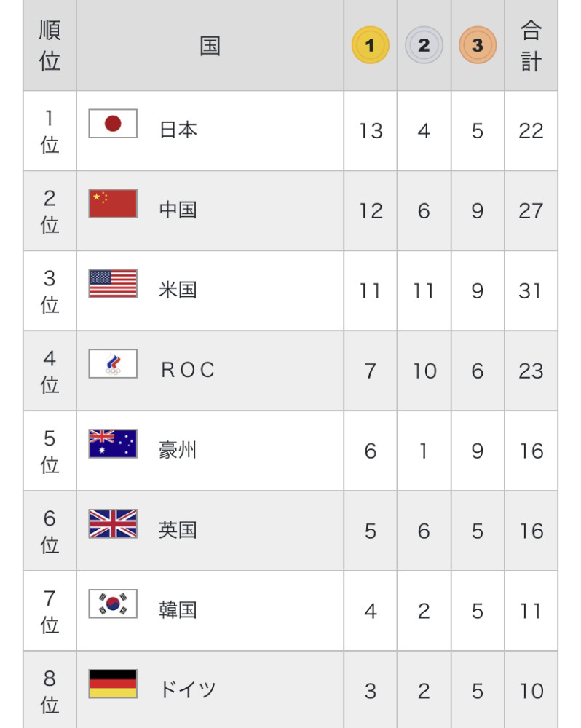The height and width of the screenshot is (728, 581).
Task: Click the Australia flag icon
Action: (113, 443)
